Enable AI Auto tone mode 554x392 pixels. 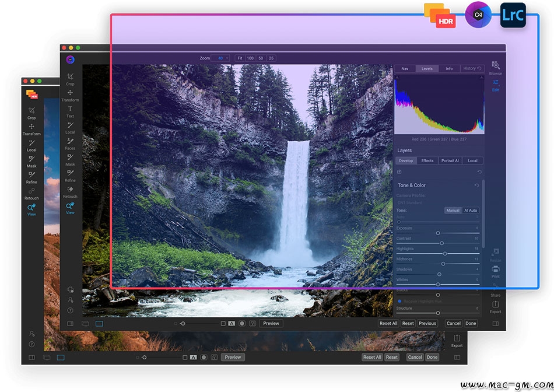[471, 211]
